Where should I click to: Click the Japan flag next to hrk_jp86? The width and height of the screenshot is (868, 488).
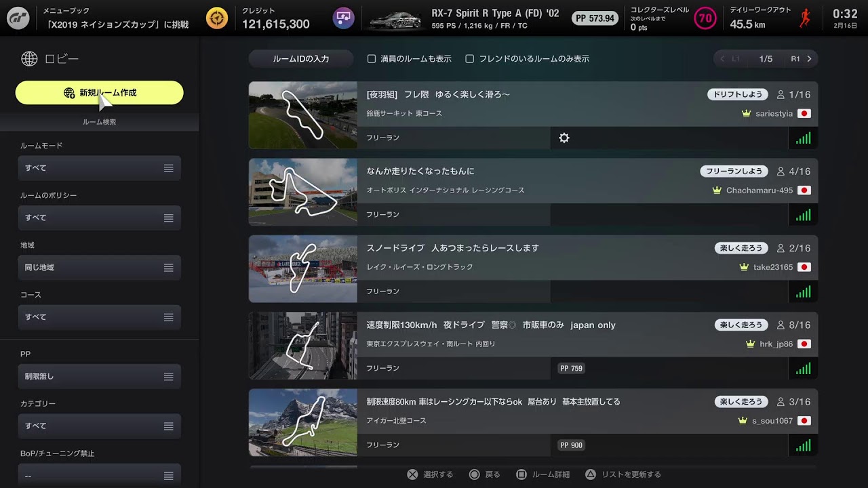[804, 344]
